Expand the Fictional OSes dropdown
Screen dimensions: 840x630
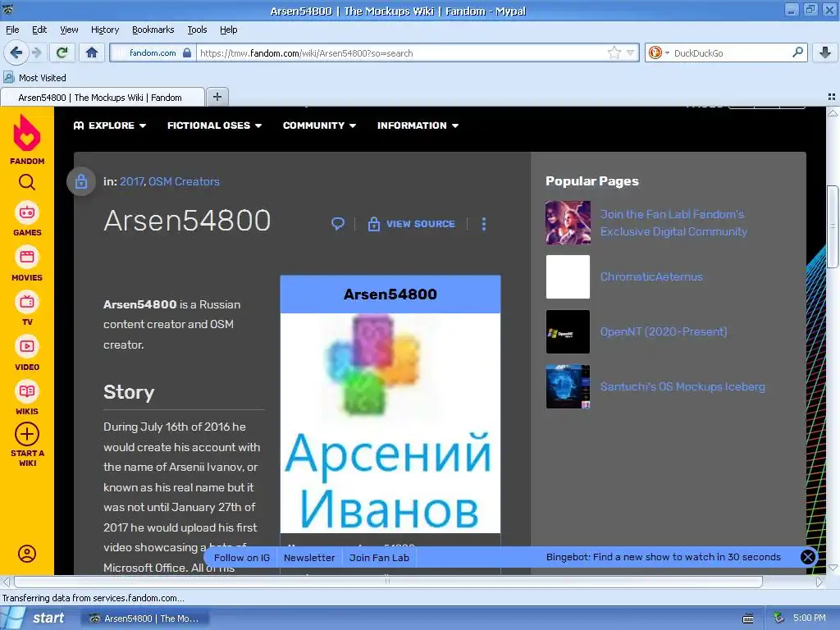click(x=214, y=126)
